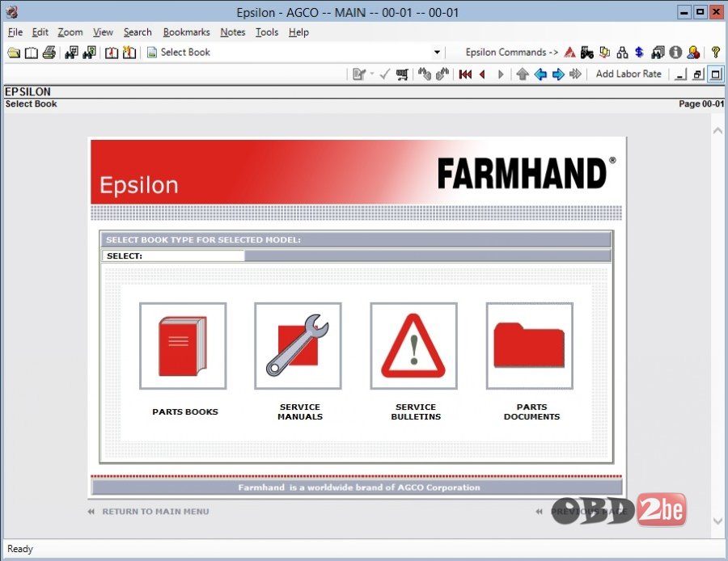Click the open folder toolbar icon

14,53
